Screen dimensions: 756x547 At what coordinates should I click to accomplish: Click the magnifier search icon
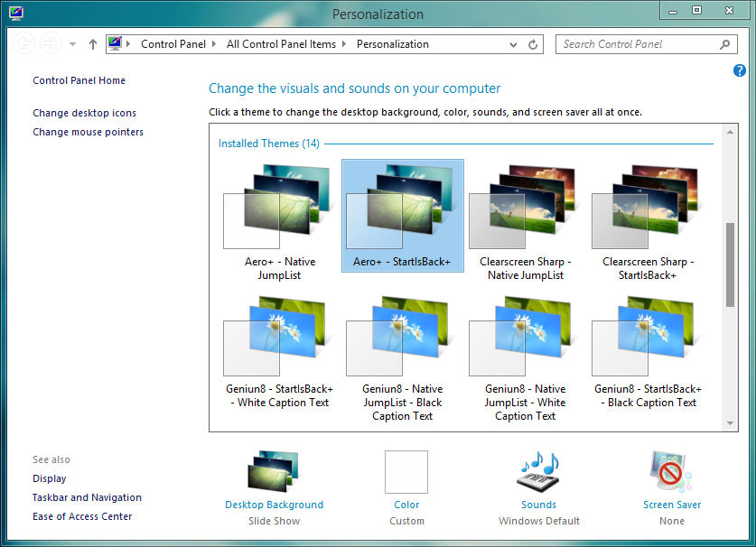tap(724, 44)
